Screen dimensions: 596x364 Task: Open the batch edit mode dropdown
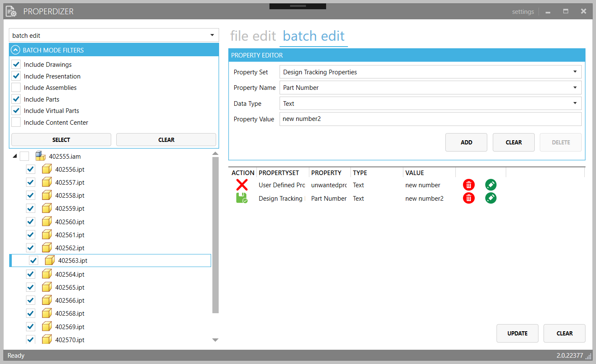tap(114, 35)
